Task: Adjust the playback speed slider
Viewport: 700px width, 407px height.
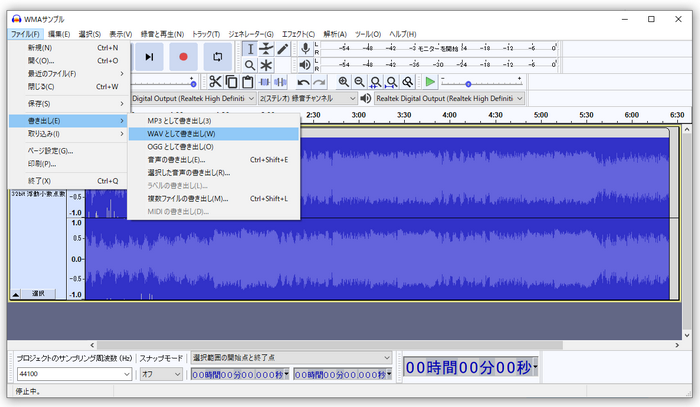Action: click(x=468, y=83)
